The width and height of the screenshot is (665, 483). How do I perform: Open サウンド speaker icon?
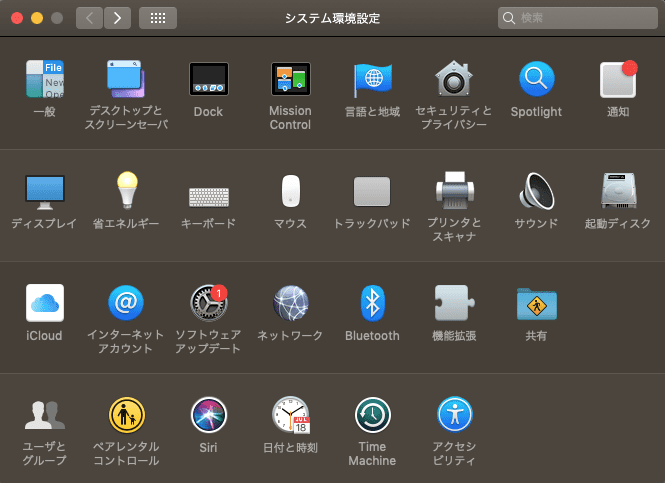tap(536, 191)
